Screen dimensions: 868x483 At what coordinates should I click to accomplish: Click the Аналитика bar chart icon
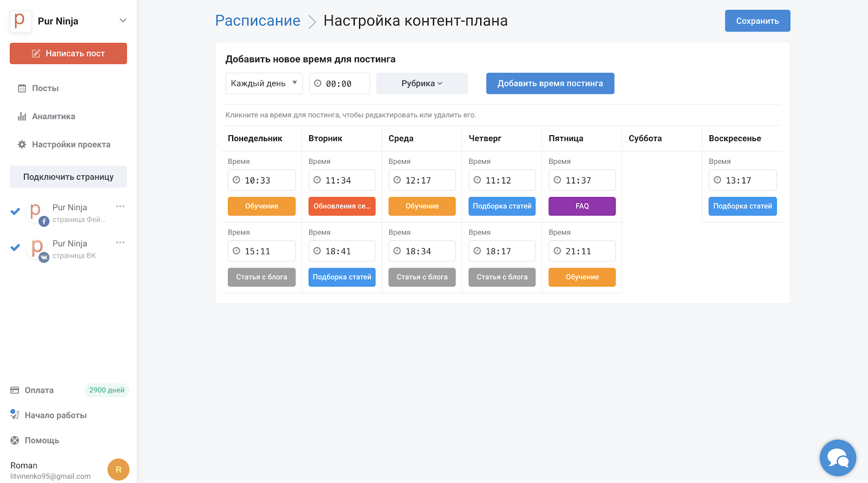pyautogui.click(x=22, y=117)
